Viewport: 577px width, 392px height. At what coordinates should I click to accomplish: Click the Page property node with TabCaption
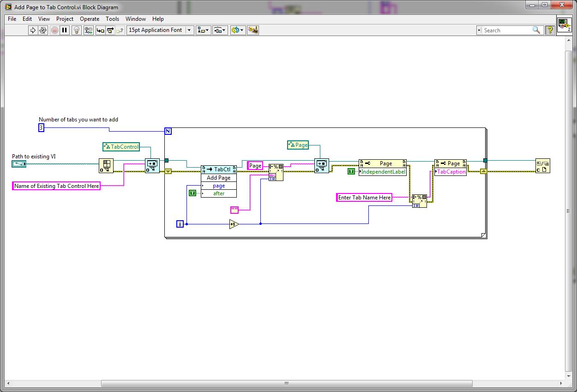[x=451, y=163]
